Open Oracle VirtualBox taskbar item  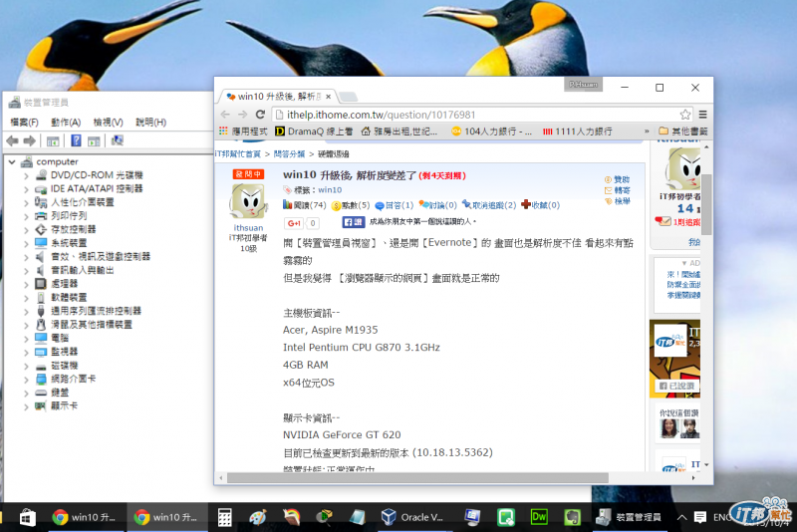412,517
